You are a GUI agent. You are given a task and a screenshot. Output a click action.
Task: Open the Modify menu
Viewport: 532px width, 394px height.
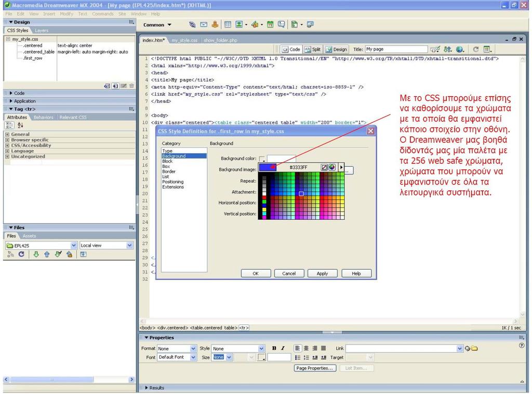pos(66,14)
